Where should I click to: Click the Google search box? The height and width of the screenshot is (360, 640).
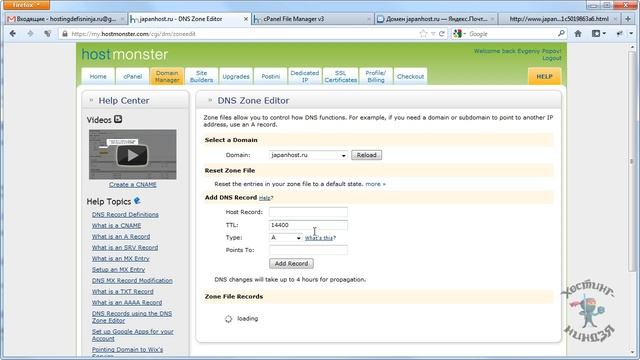[512, 34]
